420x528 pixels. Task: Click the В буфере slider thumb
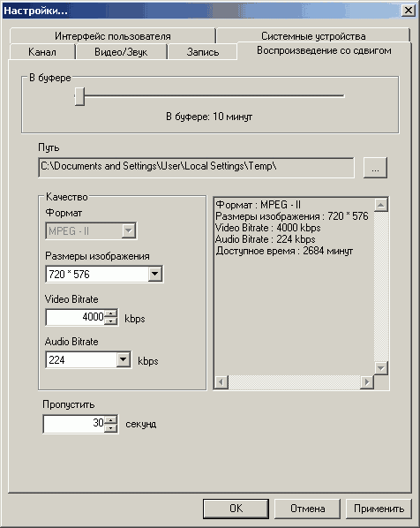[x=79, y=96]
